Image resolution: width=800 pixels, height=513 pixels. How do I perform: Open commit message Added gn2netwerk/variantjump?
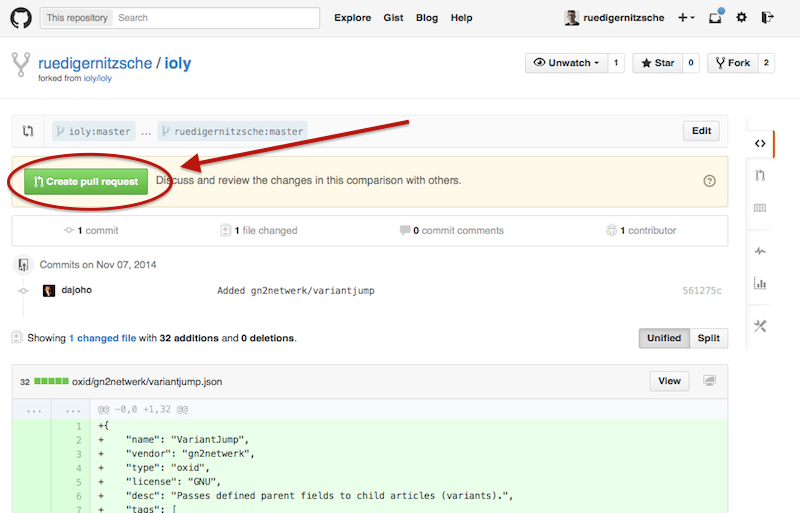coord(296,290)
